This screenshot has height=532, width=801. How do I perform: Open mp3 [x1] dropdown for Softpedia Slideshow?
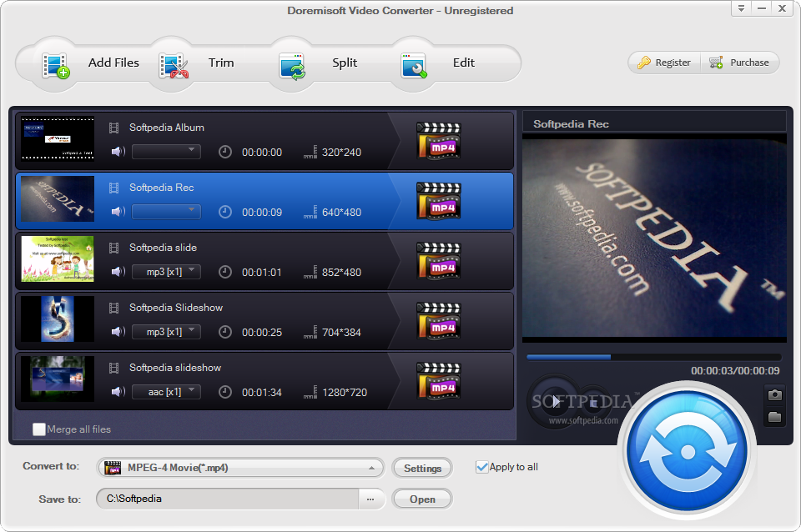pyautogui.click(x=166, y=332)
